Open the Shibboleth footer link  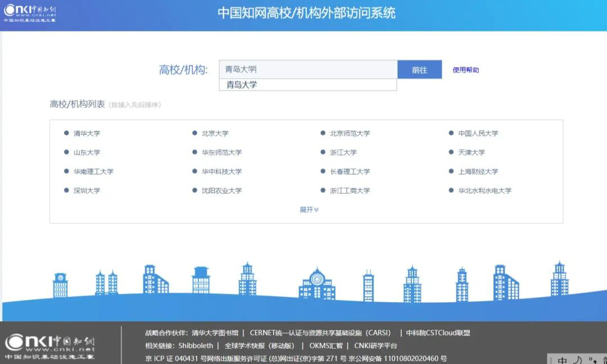[196, 345]
